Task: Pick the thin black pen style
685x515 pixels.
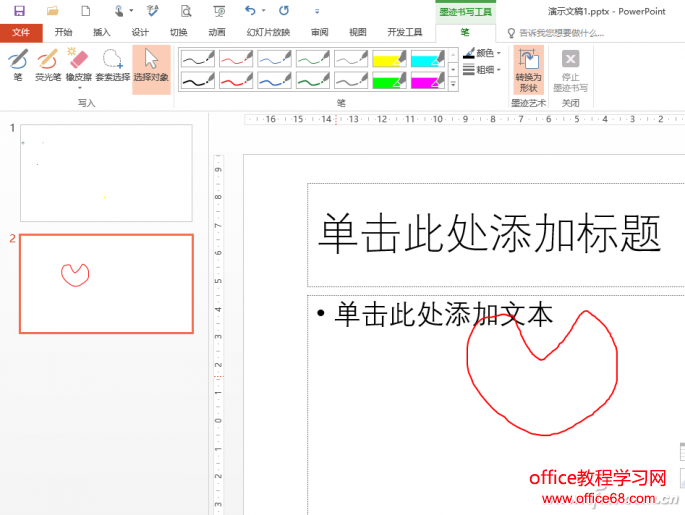Action: (198, 59)
